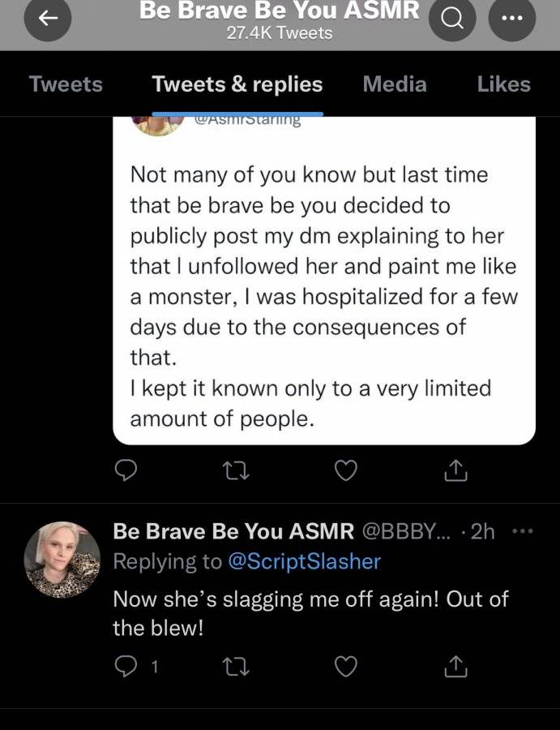Open more options on the 2h reply
Image resolution: width=560 pixels, height=730 pixels.
[523, 530]
